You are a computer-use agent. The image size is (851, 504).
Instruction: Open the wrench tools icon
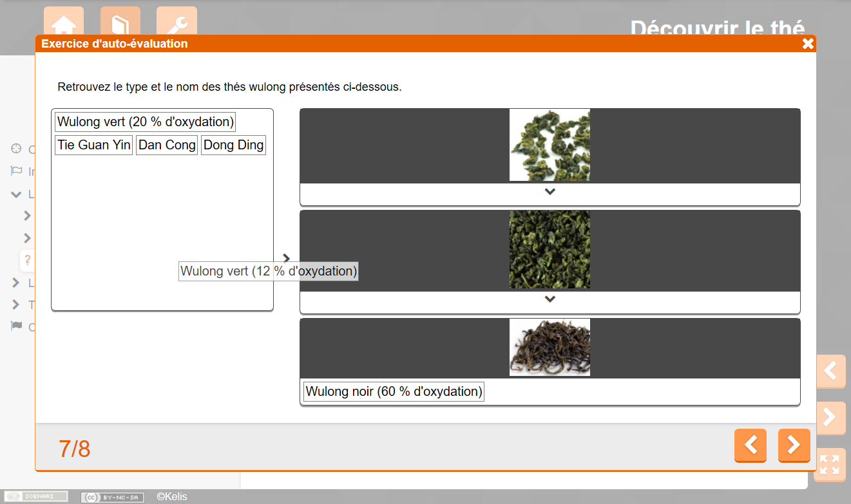click(177, 24)
